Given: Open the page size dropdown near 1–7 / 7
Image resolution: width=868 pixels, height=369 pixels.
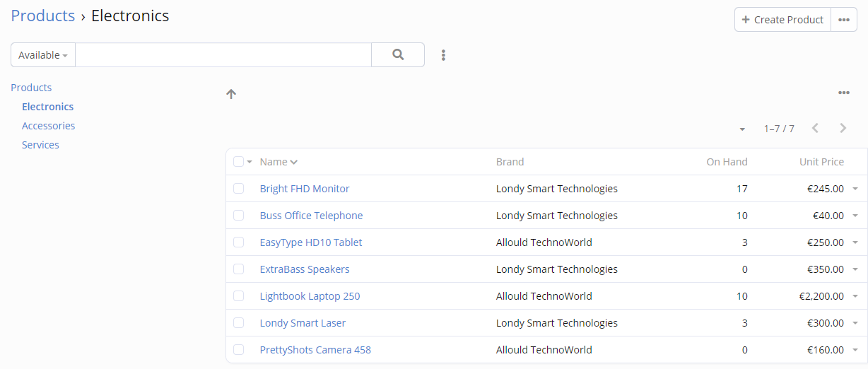Looking at the screenshot, I should point(742,129).
